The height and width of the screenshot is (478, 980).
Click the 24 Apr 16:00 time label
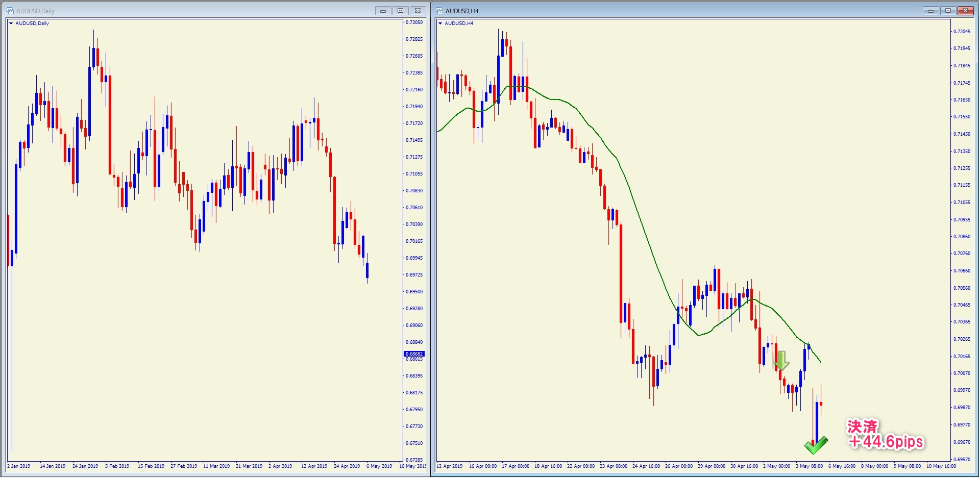[646, 466]
